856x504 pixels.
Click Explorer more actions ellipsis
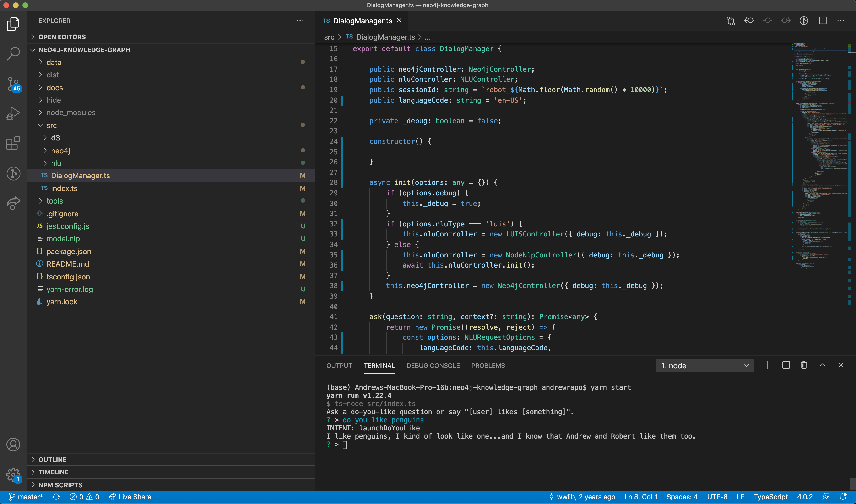click(x=300, y=20)
